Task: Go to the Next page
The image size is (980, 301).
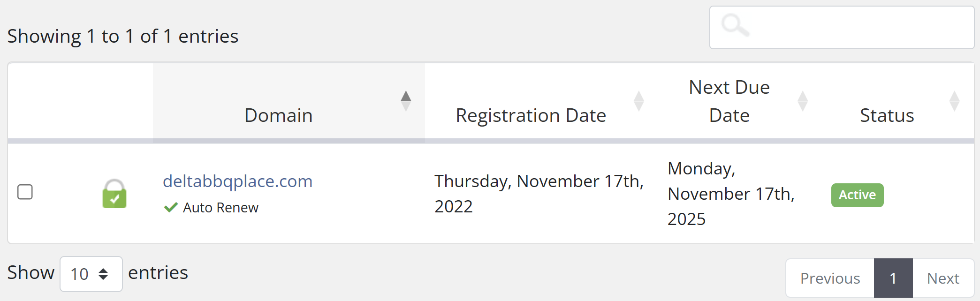Action: 943,278
